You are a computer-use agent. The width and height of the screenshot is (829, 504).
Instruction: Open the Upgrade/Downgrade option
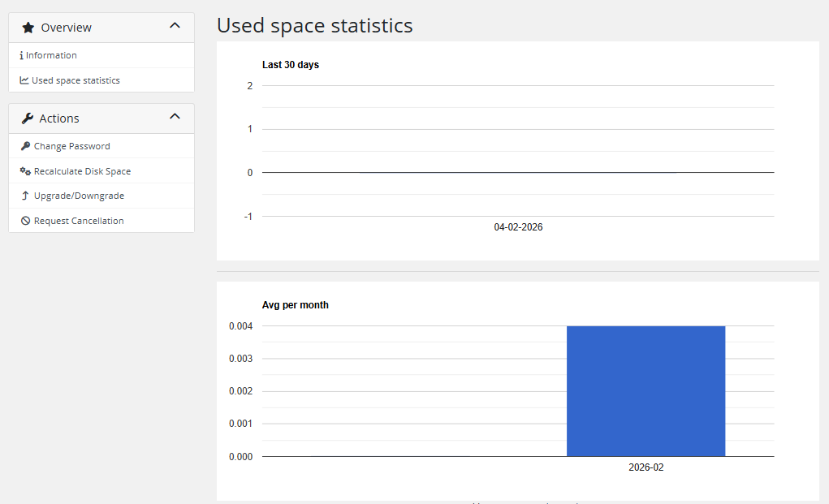pos(78,196)
